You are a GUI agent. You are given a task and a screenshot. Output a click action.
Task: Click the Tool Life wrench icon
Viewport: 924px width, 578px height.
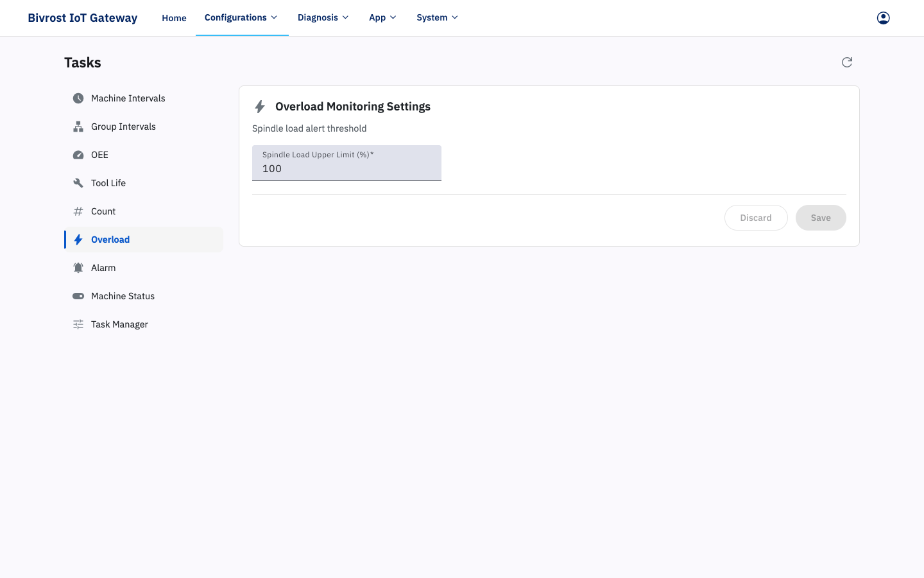pos(78,183)
